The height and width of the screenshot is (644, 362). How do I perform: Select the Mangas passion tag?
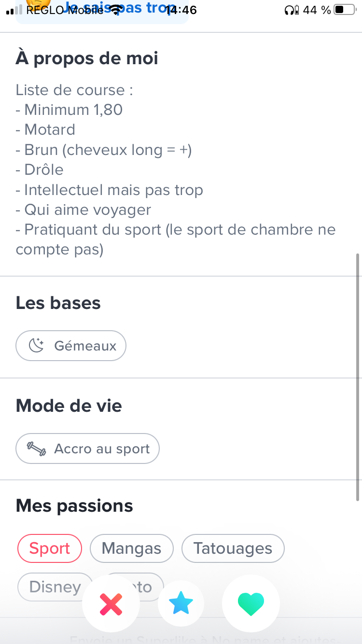(x=131, y=548)
